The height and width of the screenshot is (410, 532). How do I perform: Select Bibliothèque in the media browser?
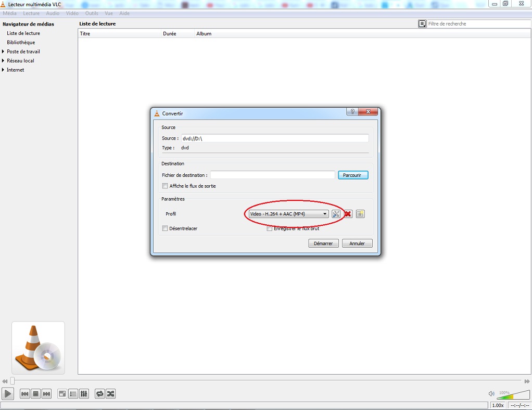pyautogui.click(x=21, y=42)
